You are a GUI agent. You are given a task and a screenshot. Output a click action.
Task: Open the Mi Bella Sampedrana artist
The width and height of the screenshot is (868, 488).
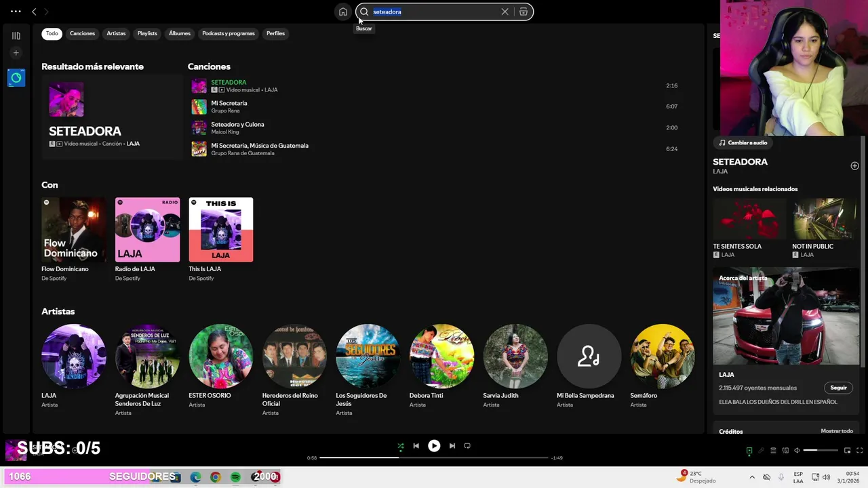pos(589,367)
